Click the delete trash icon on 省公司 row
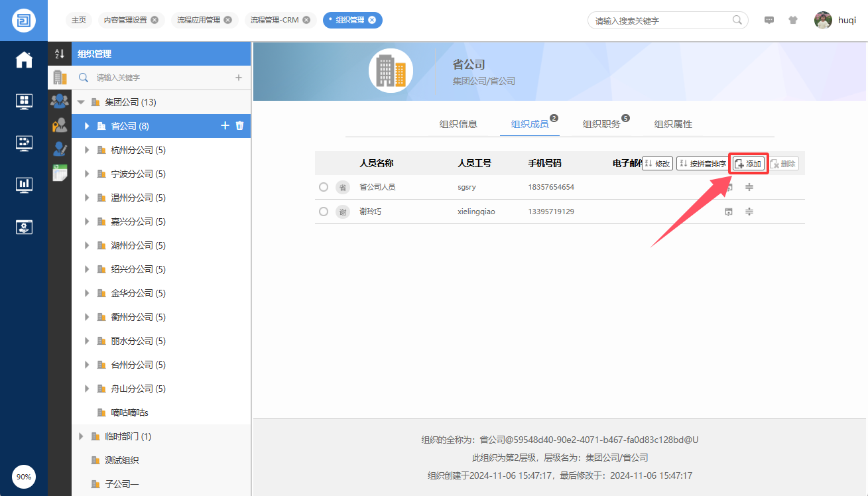Image resolution: width=868 pixels, height=496 pixels. pos(240,126)
